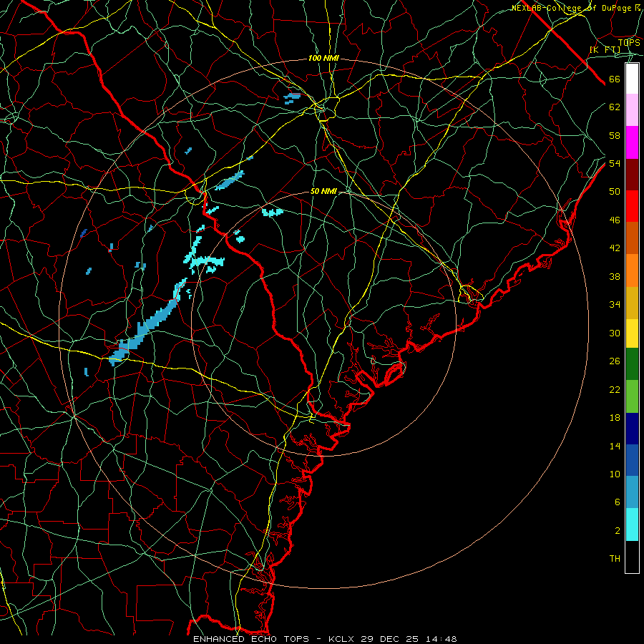Click the dark orange 42 kft swatch
The height and width of the screenshot is (644, 644).
click(x=632, y=238)
